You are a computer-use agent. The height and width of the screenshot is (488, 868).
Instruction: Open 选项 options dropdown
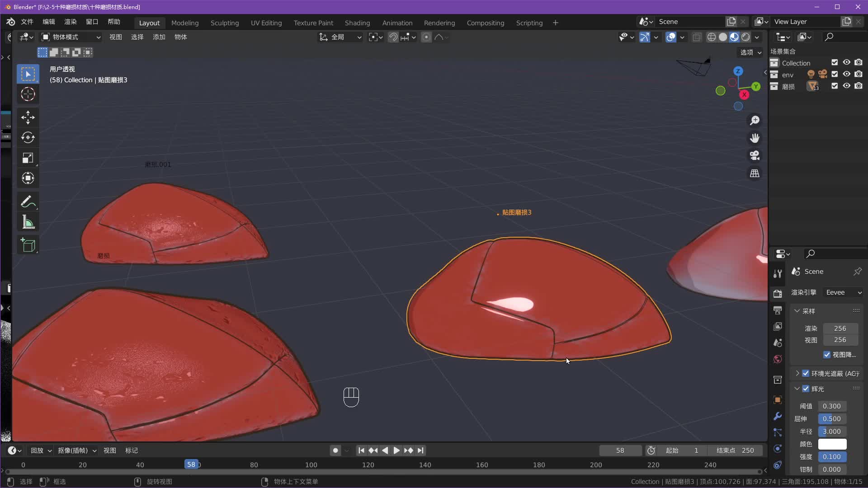(750, 52)
